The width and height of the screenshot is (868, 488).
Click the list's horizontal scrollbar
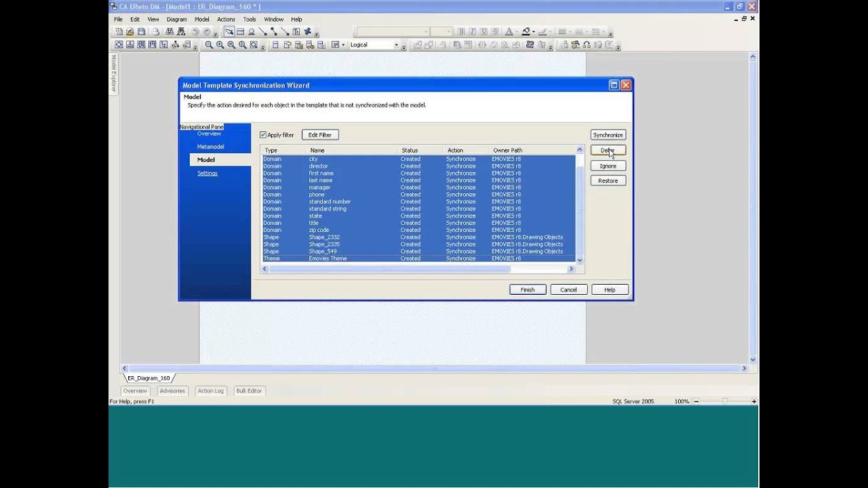(390, 269)
